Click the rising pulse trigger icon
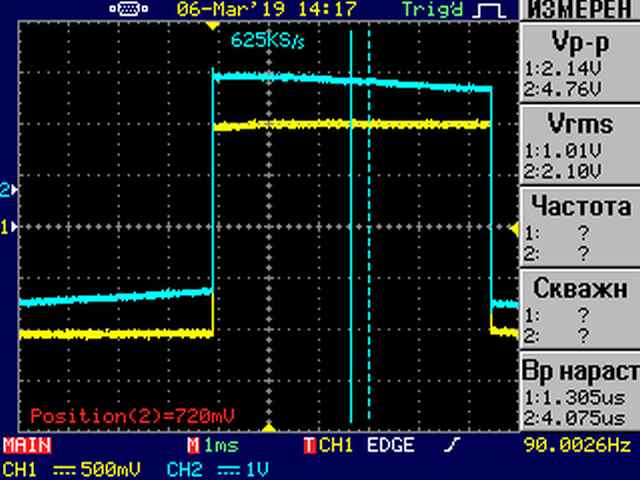Viewport: 640px width, 480px height. point(489,10)
